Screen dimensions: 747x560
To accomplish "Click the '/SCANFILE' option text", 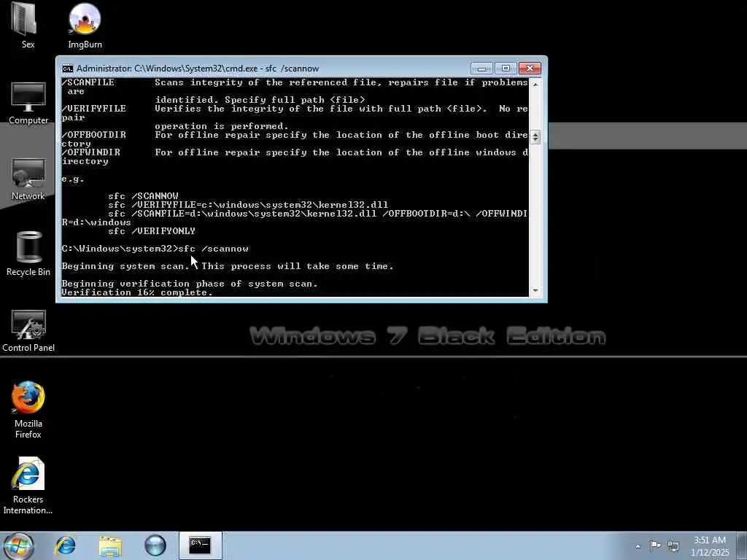I will point(88,82).
